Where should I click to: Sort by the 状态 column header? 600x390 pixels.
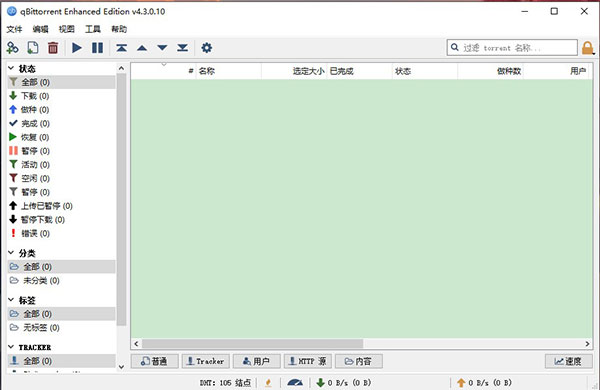[x=425, y=71]
